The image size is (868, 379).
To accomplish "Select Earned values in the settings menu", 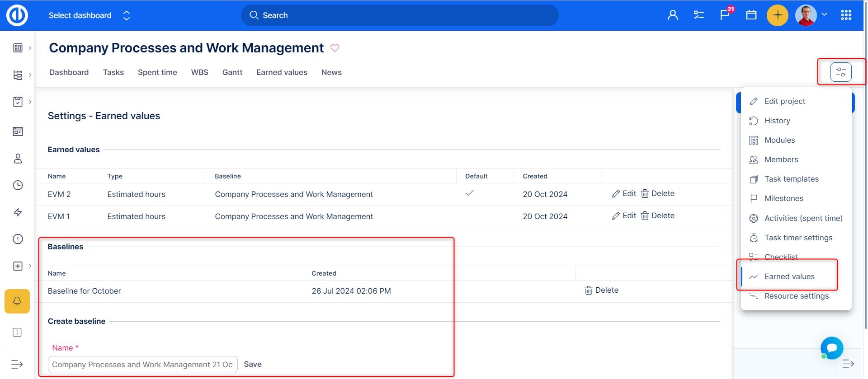I will 789,276.
